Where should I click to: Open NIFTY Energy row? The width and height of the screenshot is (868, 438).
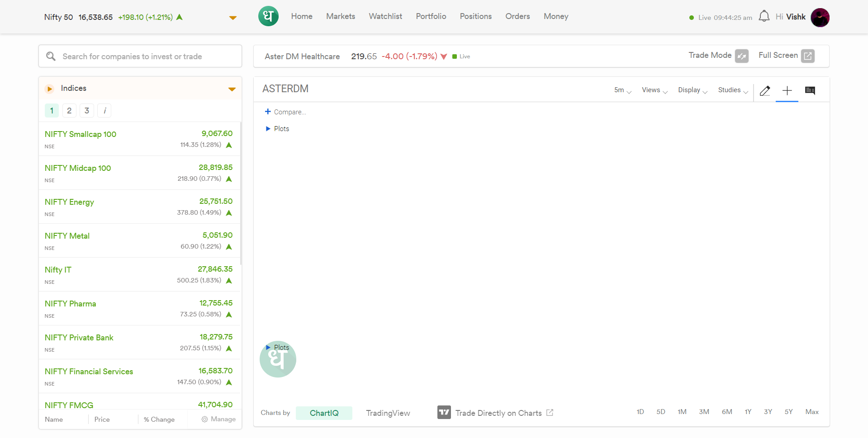(139, 207)
